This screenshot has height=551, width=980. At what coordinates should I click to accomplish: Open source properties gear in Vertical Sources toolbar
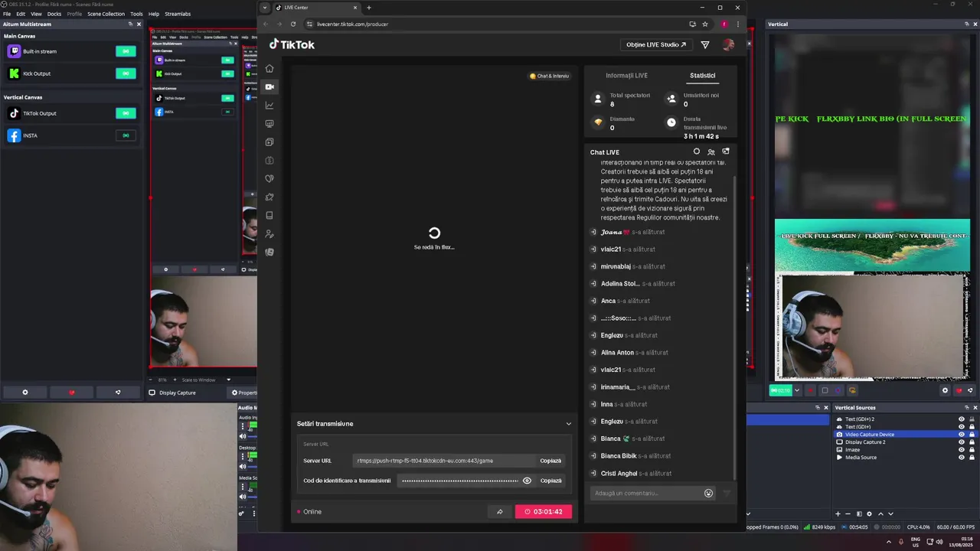pos(869,514)
